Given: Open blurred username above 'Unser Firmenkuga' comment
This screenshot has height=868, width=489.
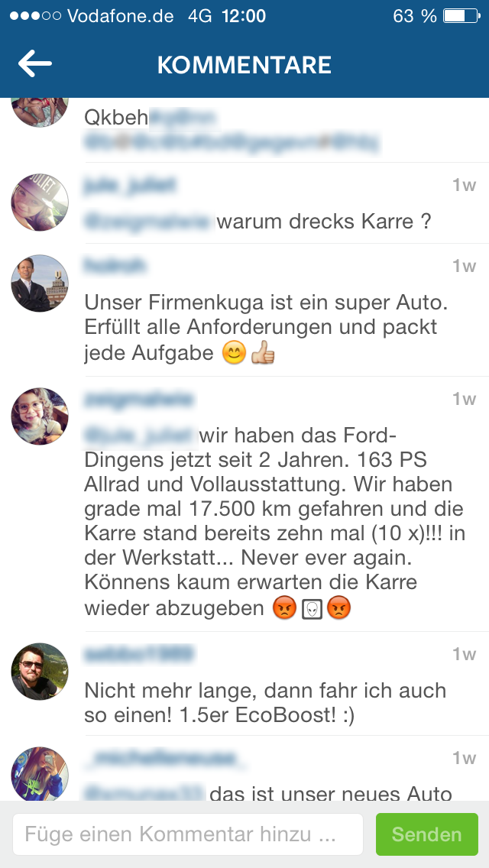Looking at the screenshot, I should tap(115, 266).
